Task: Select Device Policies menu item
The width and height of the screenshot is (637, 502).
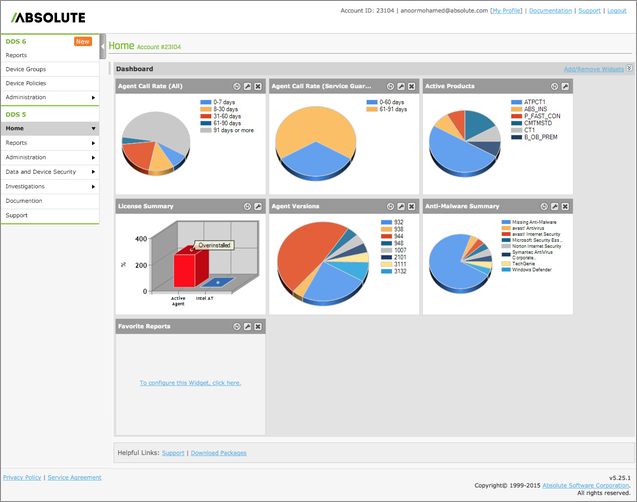Action: (x=26, y=83)
